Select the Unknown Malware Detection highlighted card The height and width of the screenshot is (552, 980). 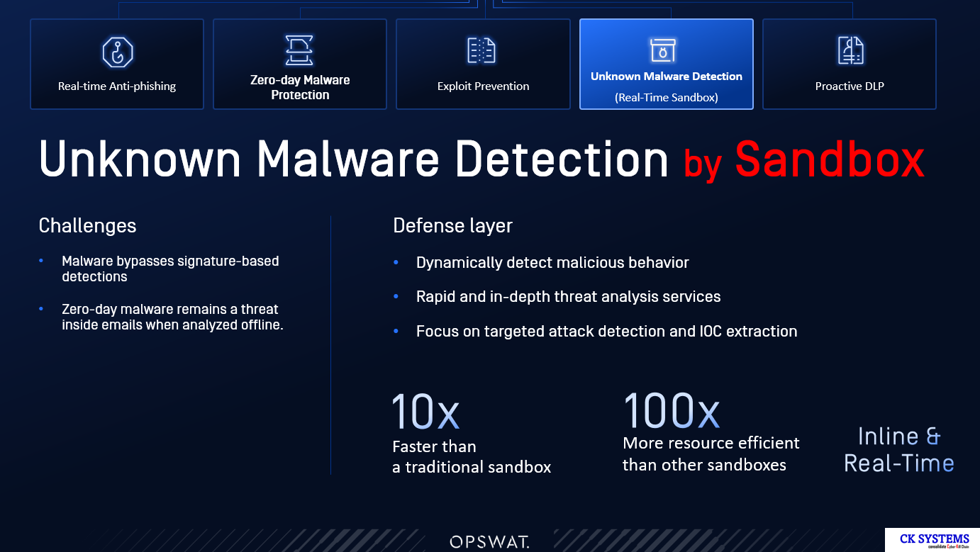point(667,64)
